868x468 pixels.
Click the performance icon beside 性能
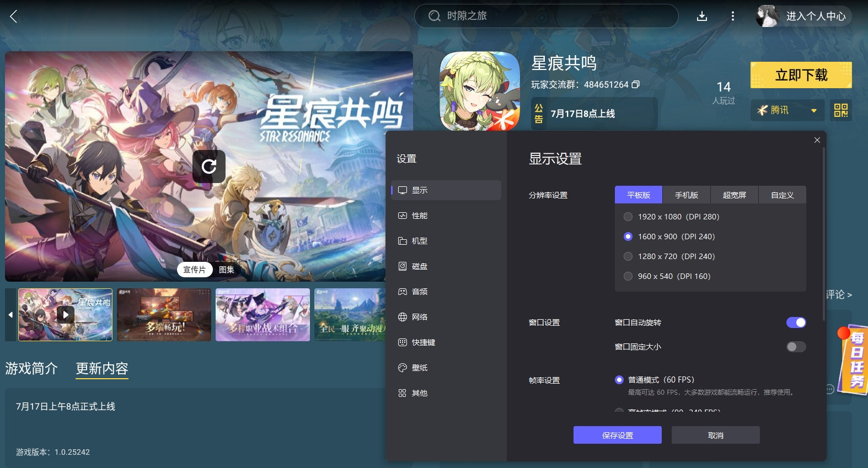tap(403, 216)
